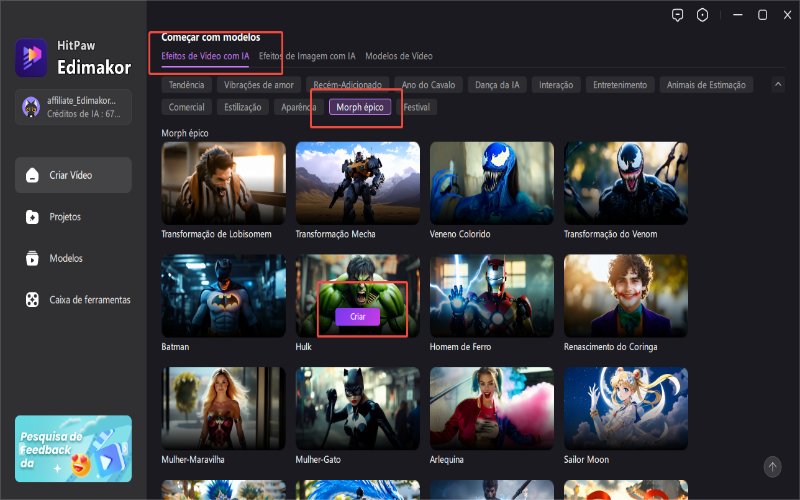Collapse the category tag list with chevron
This screenshot has width=800, height=500.
(778, 84)
